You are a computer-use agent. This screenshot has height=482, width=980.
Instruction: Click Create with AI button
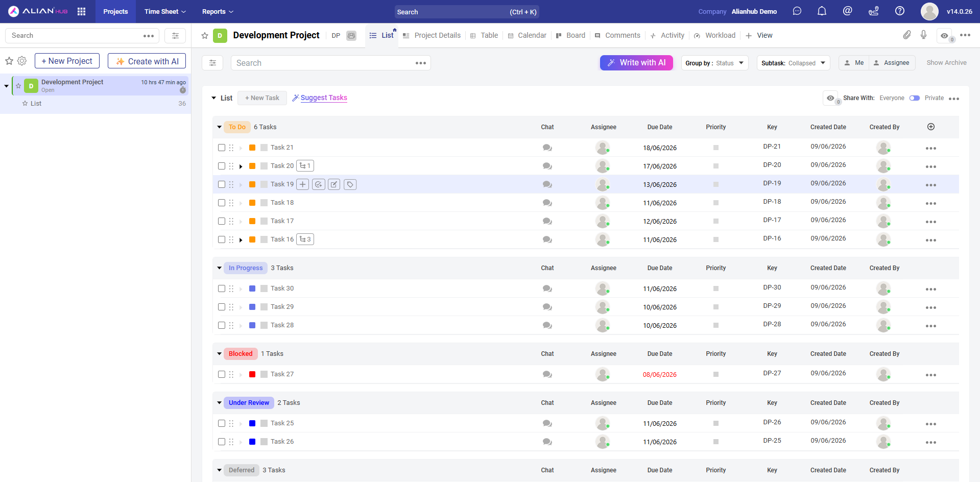click(147, 61)
